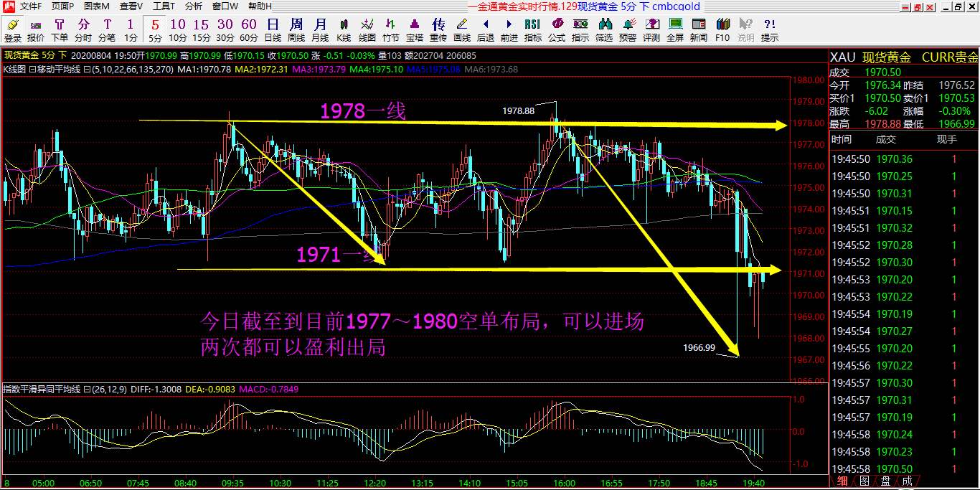
Task: Switch to 分时 time-share chart
Action: (x=83, y=31)
